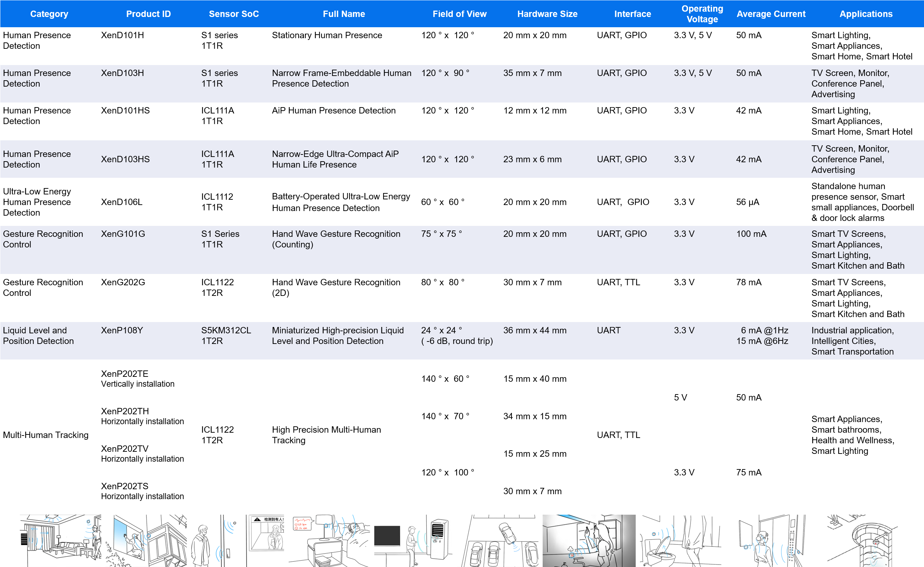Click the Applications column header

tap(865, 14)
